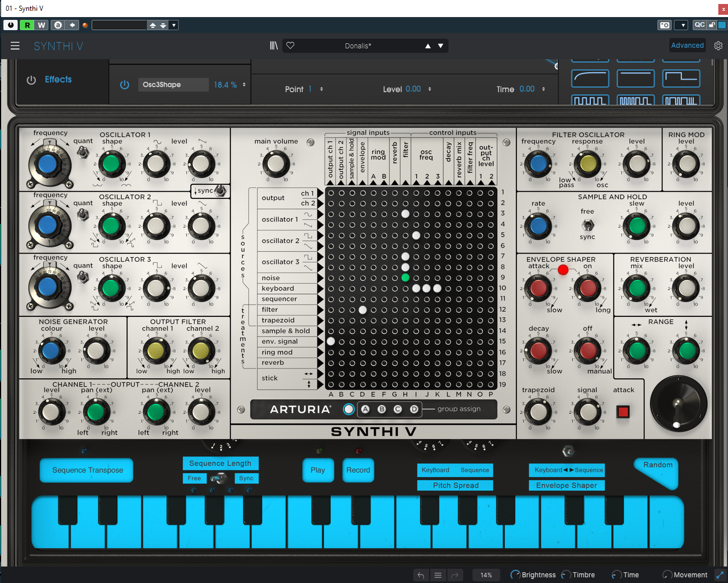Viewport: 728px width, 583px height.
Task: Select the Movement macro
Action: click(685, 575)
